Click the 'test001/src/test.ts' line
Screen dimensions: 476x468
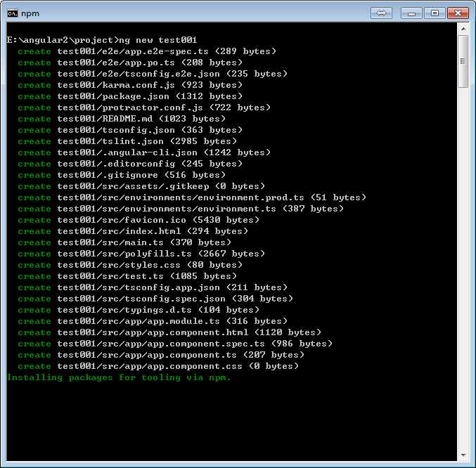click(127, 276)
